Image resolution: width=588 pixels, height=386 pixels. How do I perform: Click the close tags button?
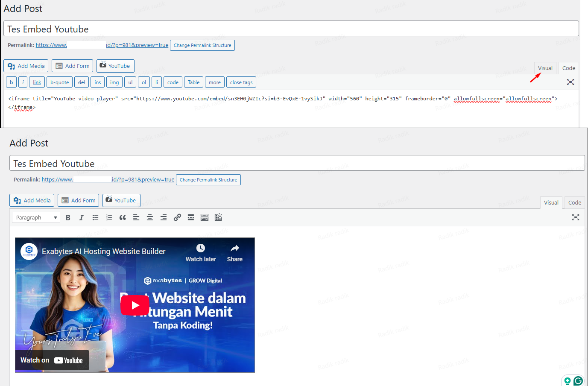click(x=241, y=82)
